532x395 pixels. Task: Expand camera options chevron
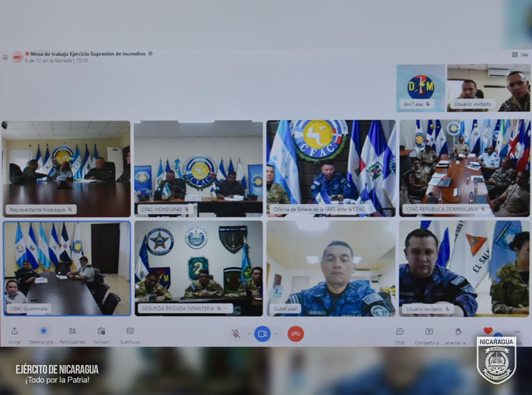(x=276, y=334)
